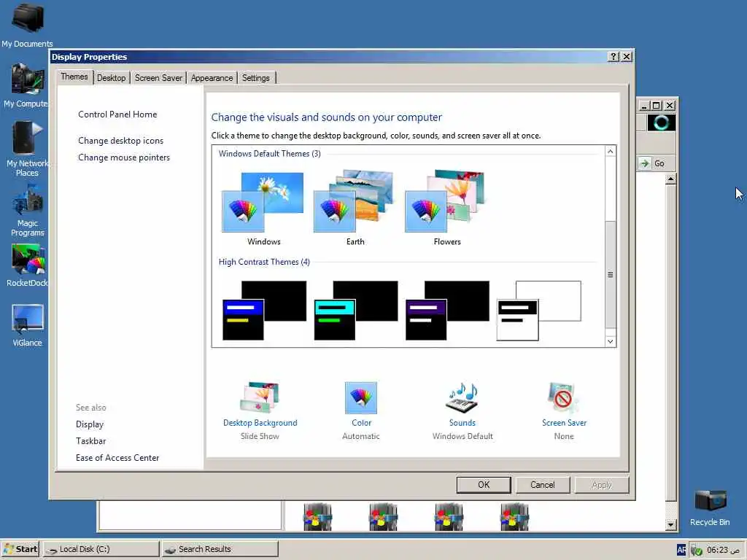Click the greyed-out Apply button
The height and width of the screenshot is (560, 747).
[x=602, y=485]
